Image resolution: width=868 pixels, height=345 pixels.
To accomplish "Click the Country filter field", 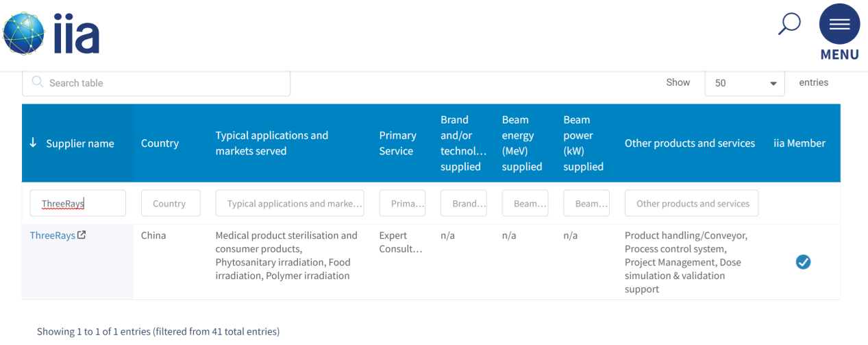I will click(171, 203).
